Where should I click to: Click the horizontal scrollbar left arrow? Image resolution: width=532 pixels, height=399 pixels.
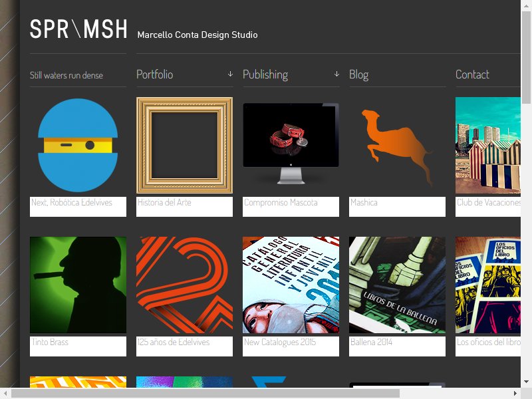coord(5,394)
